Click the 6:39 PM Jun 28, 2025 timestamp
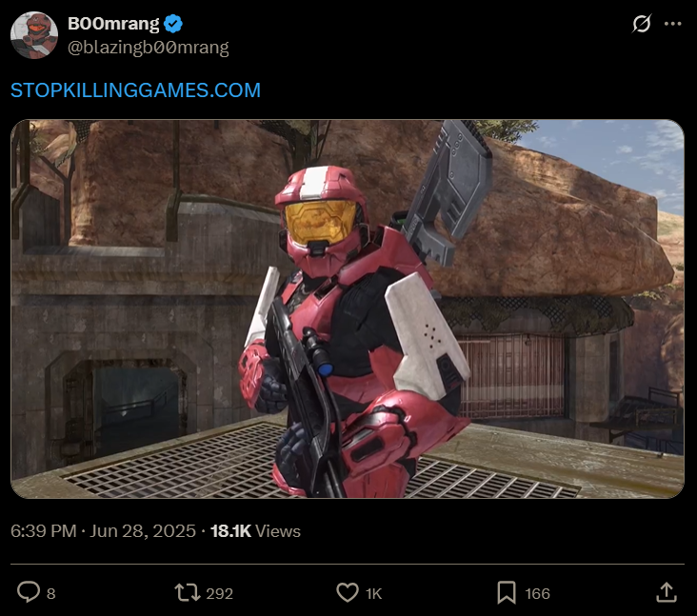This screenshot has height=616, width=697. 103,531
